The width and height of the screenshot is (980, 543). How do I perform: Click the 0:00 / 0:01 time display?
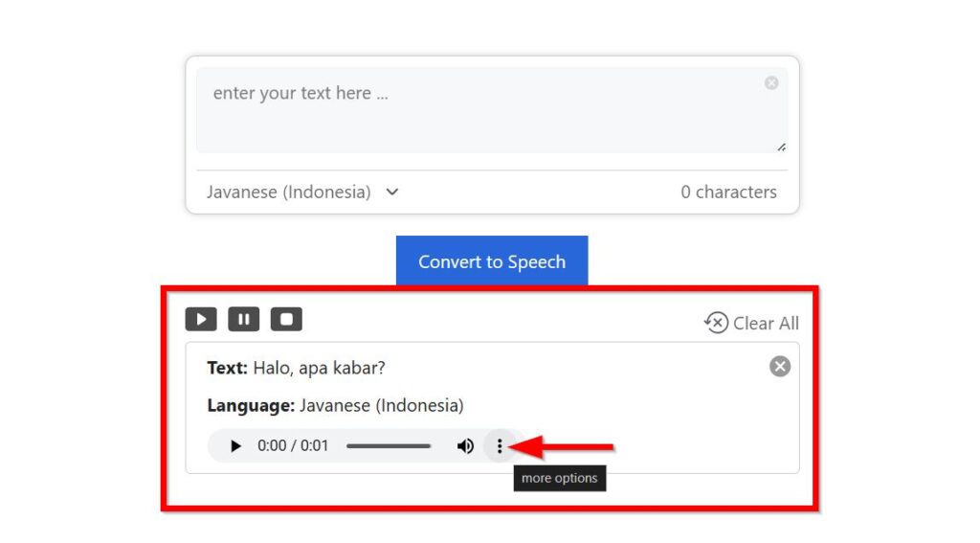click(293, 446)
